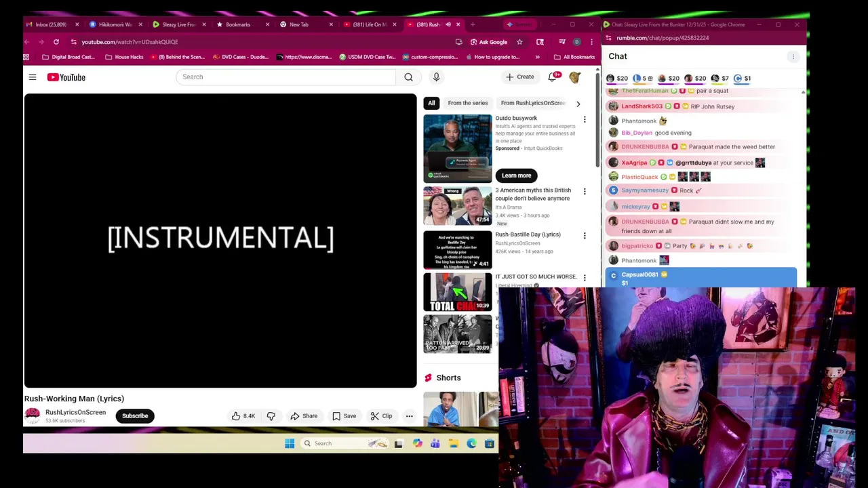
Task: Open options for 3 American myths video
Action: 585,192
